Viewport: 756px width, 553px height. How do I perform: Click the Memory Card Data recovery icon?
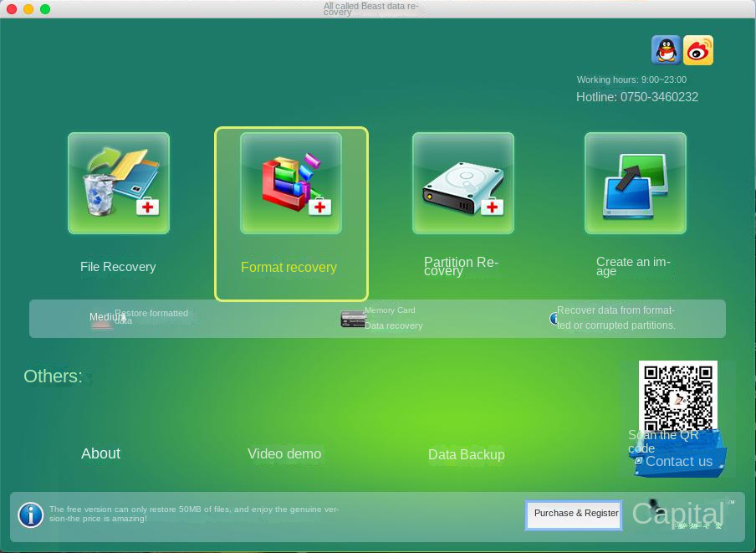pos(352,319)
